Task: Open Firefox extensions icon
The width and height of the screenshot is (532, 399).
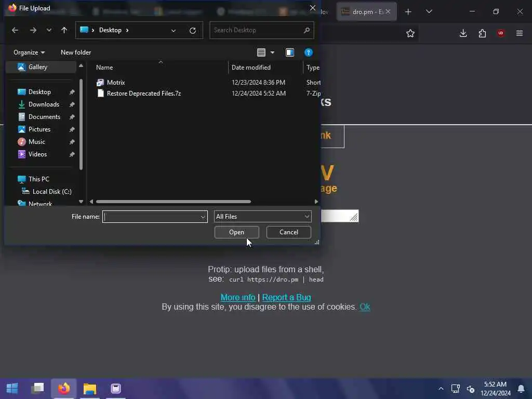Action: click(x=482, y=33)
